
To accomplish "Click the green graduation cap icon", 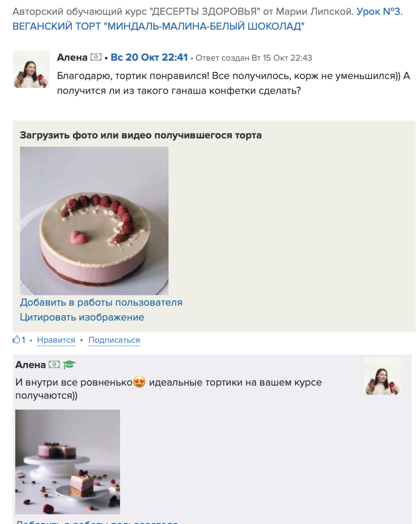I will [x=69, y=364].
